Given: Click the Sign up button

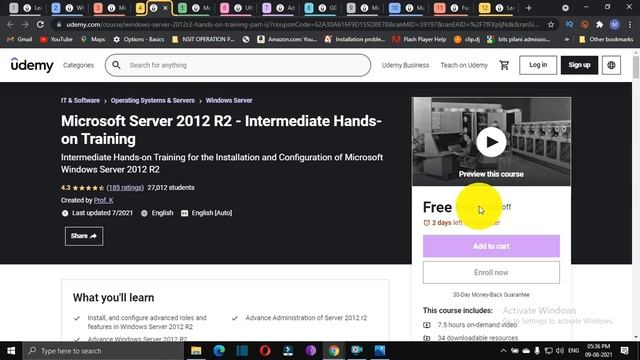Looking at the screenshot, I should pyautogui.click(x=579, y=65).
